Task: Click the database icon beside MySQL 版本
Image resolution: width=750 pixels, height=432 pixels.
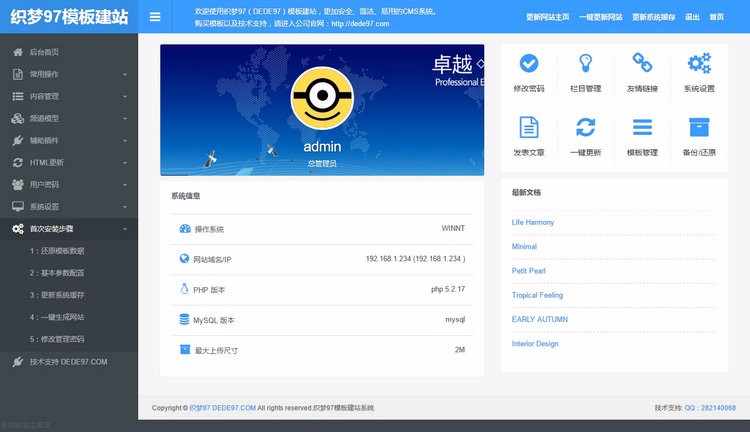Action: pyautogui.click(x=184, y=319)
